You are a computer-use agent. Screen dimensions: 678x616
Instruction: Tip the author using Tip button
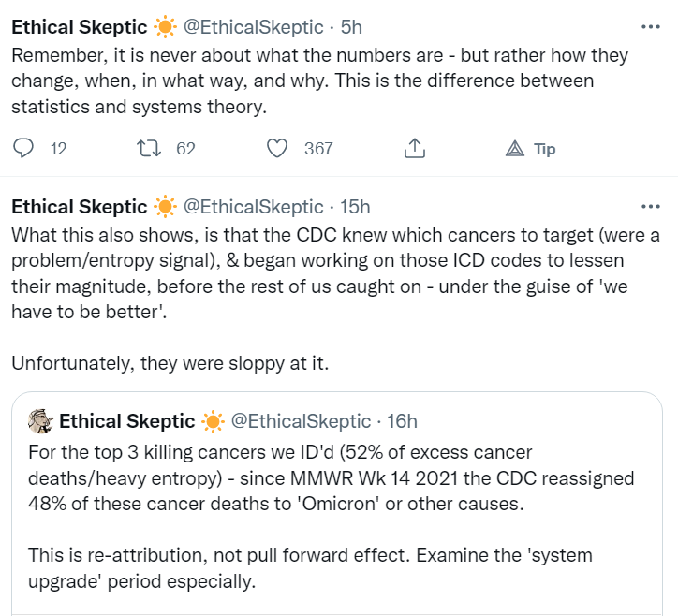[531, 149]
